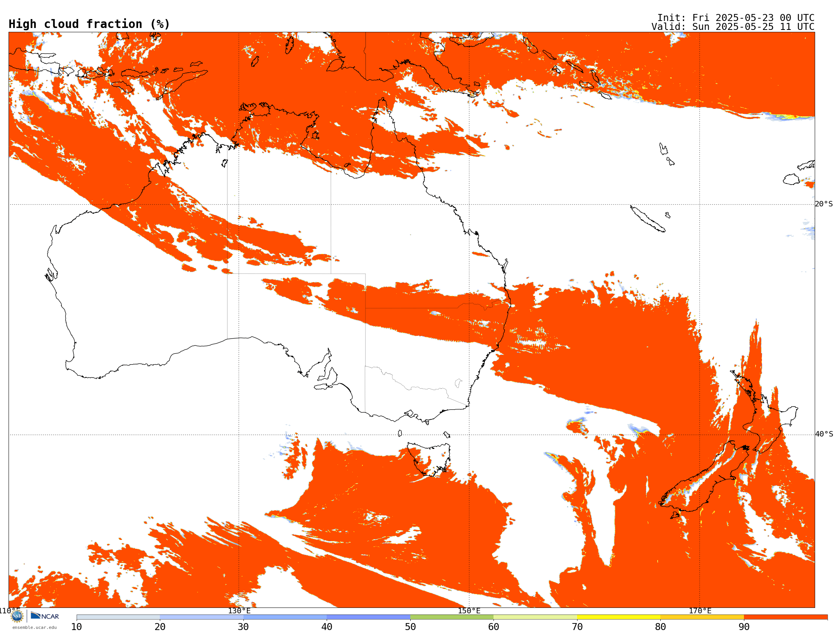Click the 40–50 periwinkle colorbar segment
This screenshot has height=632, width=840.
coord(369,617)
